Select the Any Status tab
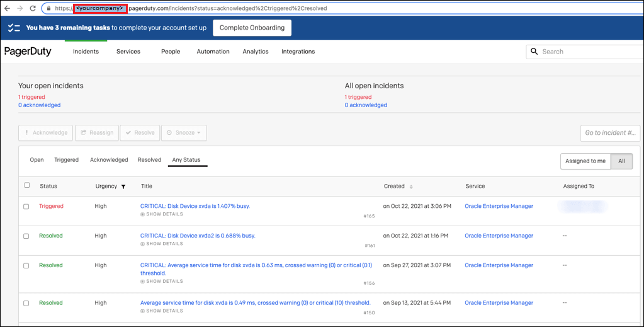This screenshot has width=644, height=327. (186, 159)
